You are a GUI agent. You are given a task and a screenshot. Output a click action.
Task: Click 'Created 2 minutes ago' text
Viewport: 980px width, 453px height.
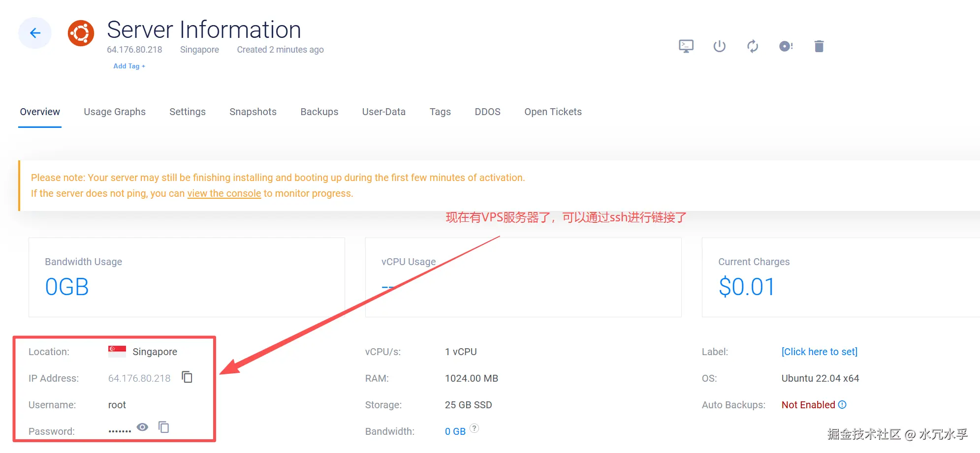pyautogui.click(x=281, y=50)
